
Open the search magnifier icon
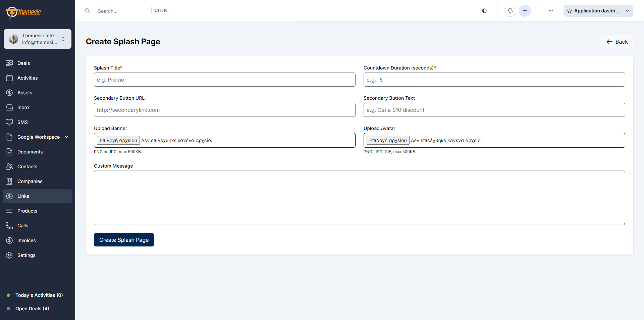[x=88, y=10]
